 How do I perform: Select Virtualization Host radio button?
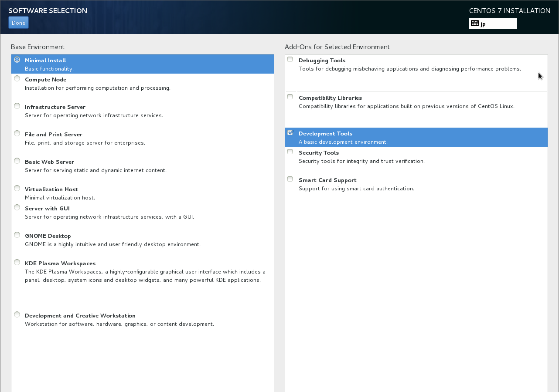17,188
